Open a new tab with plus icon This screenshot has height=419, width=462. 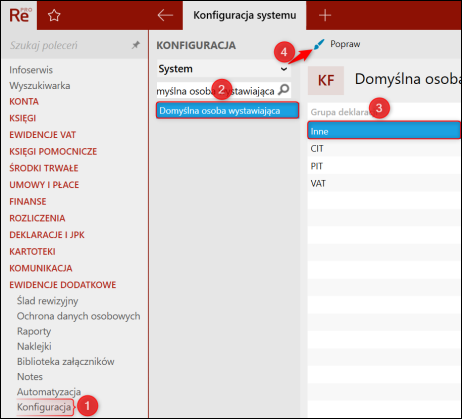[325, 15]
